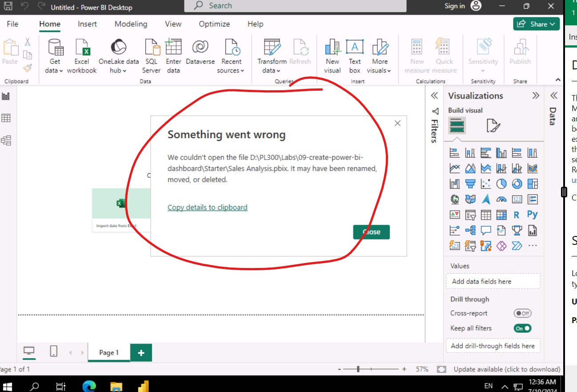Switch to desktop layout at bottom bar
Screen dimensions: 577x392
pyautogui.click(x=29, y=352)
